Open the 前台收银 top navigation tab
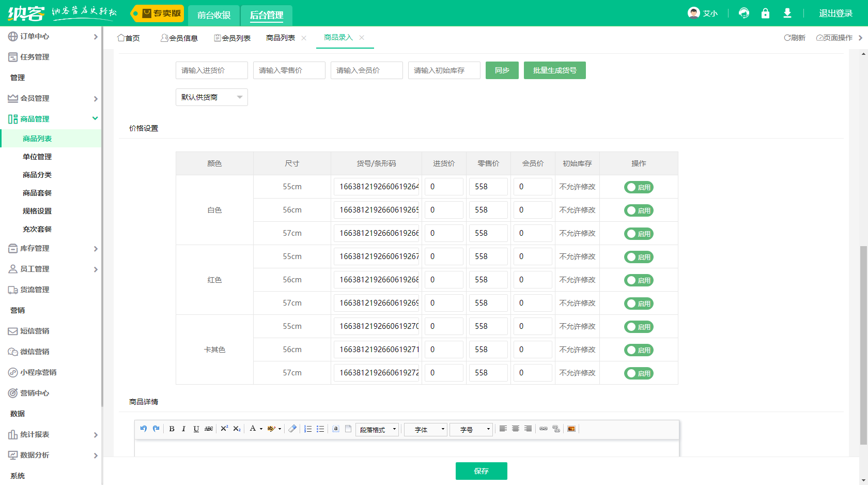Viewport: 868px width, 485px height. point(214,15)
